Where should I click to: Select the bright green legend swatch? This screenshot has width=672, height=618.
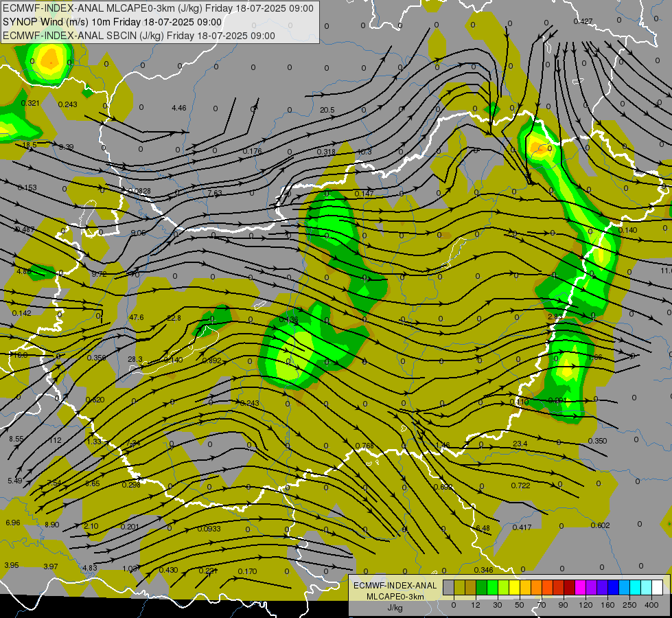tap(492, 588)
